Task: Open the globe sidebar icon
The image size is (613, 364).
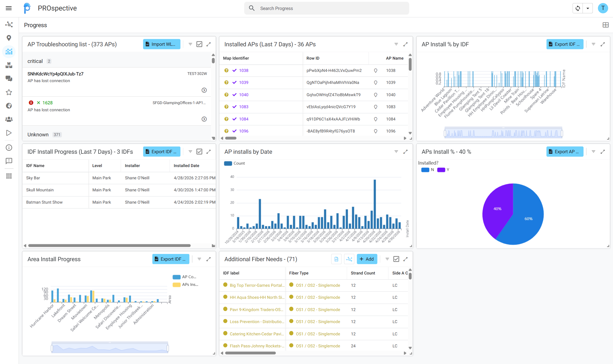Action: 9,106
